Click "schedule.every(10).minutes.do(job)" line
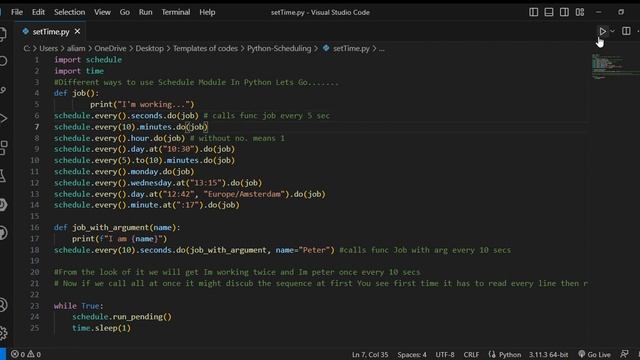Screen dimensions: 640x360 point(131,127)
